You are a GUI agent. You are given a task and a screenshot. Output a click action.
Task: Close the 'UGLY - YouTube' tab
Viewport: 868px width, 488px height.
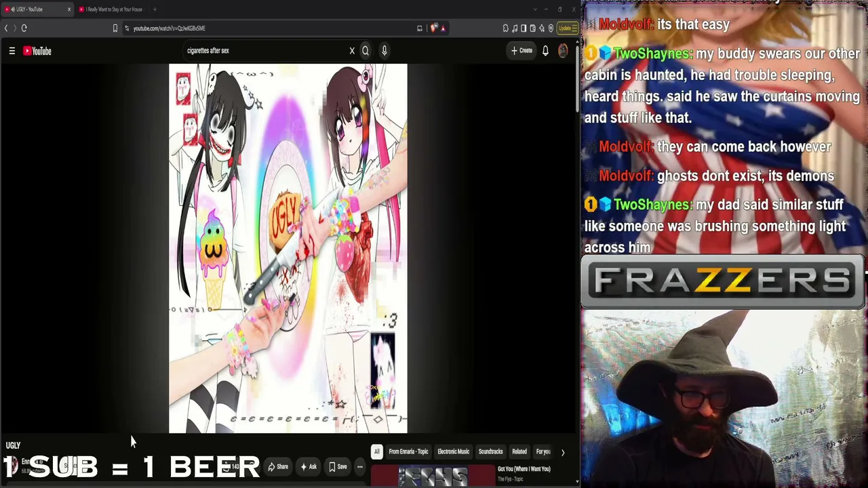pyautogui.click(x=68, y=9)
